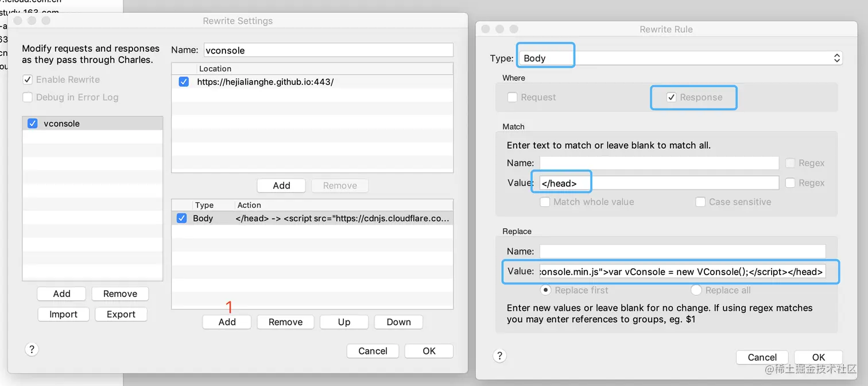868x386 pixels.
Task: Click the Match Name input field
Action: click(x=659, y=163)
